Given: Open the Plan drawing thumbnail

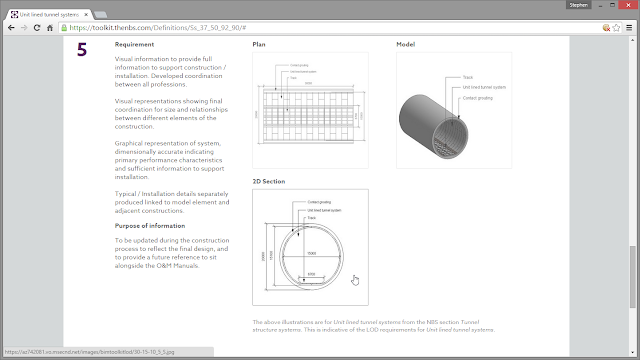Looking at the screenshot, I should (310, 110).
